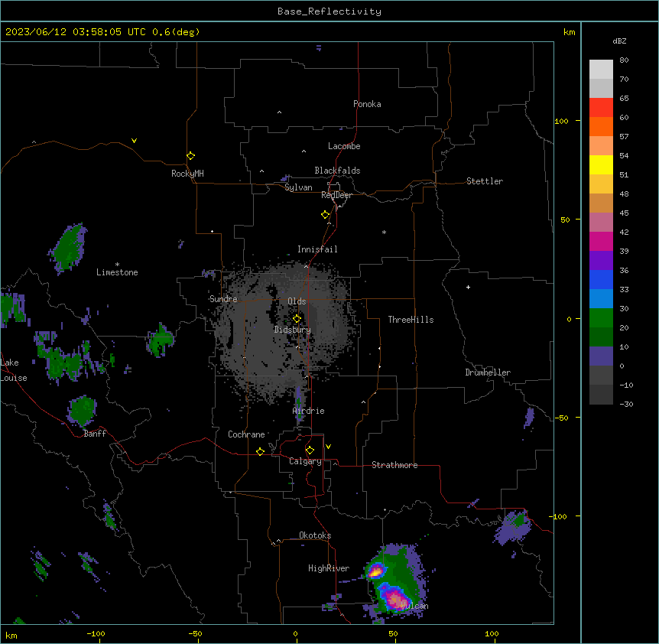659x644 pixels.
Task: Click the Banff label
Action: tap(95, 434)
